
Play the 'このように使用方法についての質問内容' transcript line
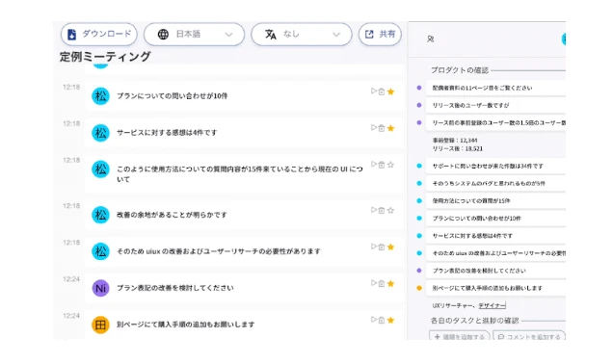tap(374, 164)
